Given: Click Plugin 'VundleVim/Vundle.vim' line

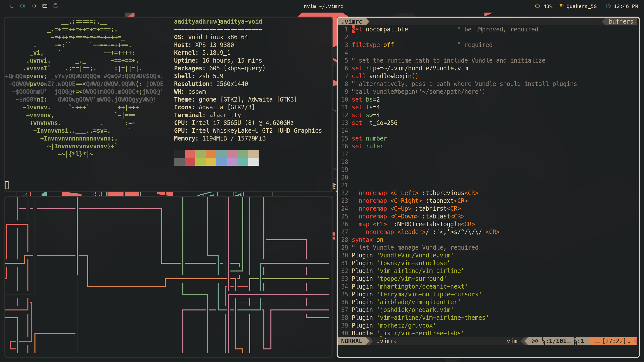Looking at the screenshot, I should coord(403,255).
